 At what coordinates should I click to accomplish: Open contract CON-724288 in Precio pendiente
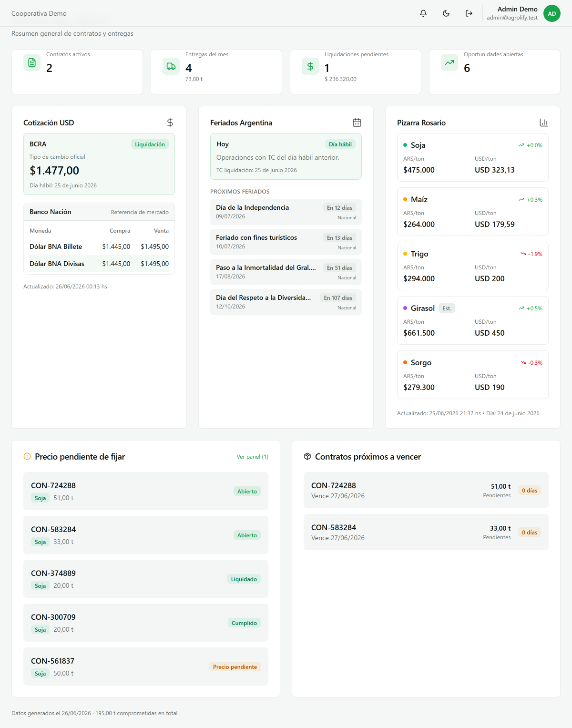(146, 491)
